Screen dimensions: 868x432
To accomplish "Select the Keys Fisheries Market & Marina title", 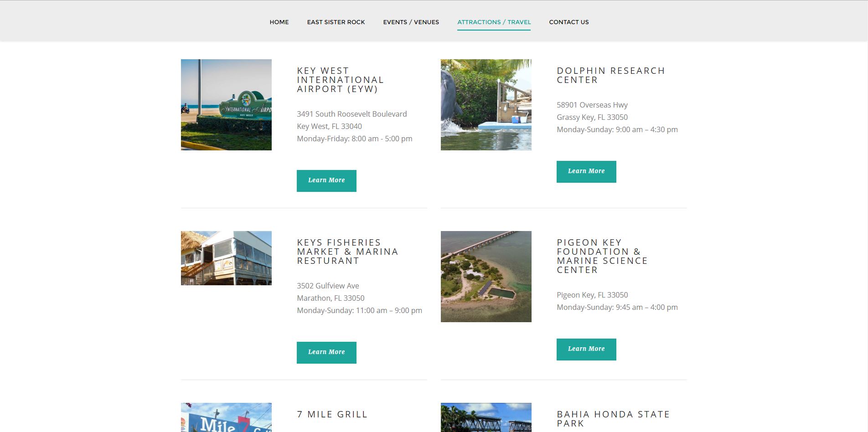I will (x=347, y=252).
